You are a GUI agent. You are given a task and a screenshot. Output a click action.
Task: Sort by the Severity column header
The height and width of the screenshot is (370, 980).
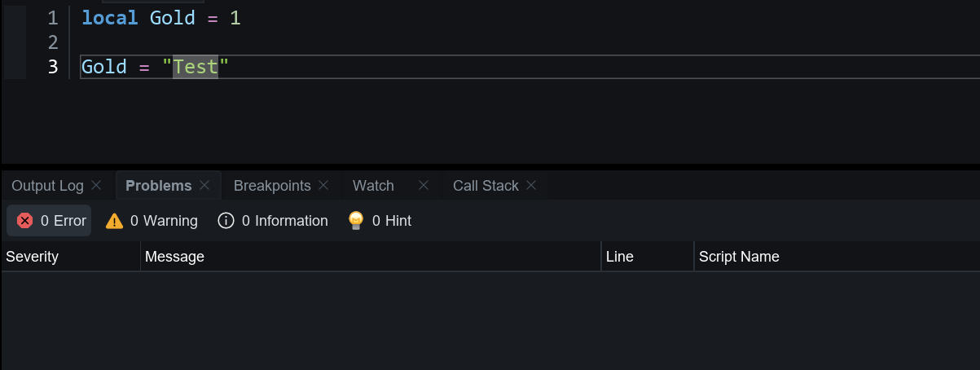(x=33, y=257)
